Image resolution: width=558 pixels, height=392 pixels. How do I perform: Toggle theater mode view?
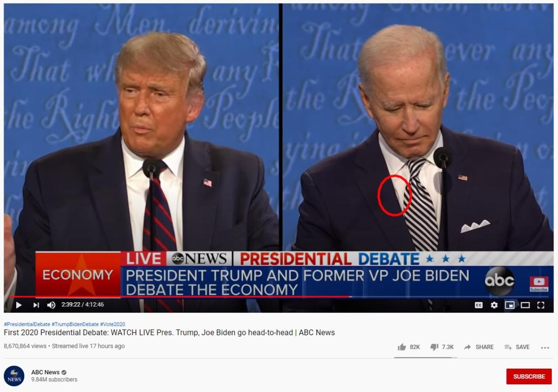[x=525, y=305]
